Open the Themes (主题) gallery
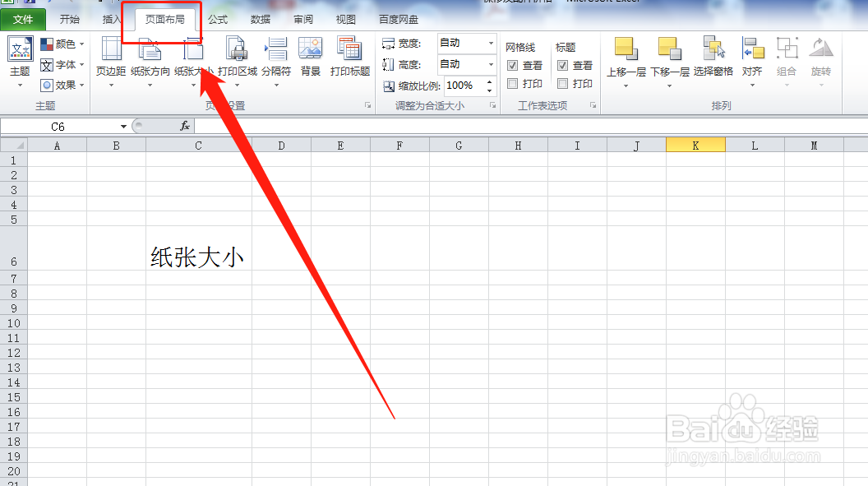868x486 pixels. pyautogui.click(x=20, y=62)
